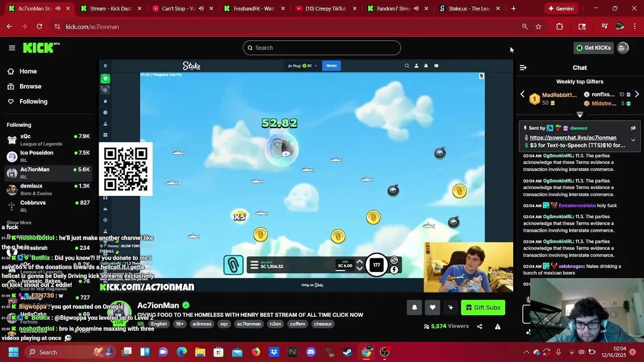This screenshot has height=362, width=644.
Task: Show hidden system tray icons
Action: click(x=526, y=352)
